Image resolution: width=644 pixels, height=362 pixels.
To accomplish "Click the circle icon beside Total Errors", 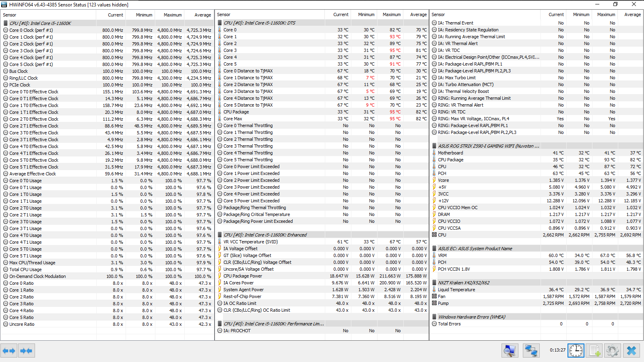I will [x=434, y=324].
